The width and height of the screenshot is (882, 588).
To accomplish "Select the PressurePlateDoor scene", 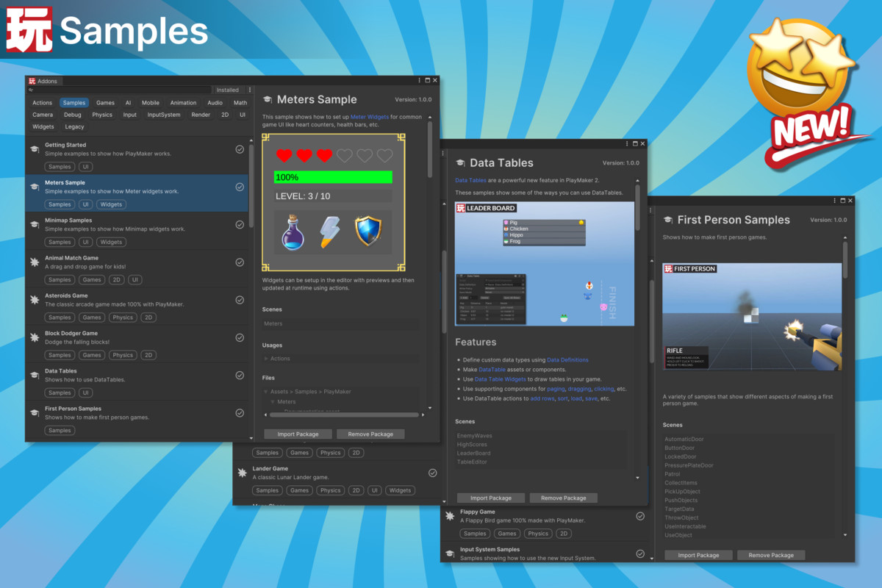I will click(689, 465).
